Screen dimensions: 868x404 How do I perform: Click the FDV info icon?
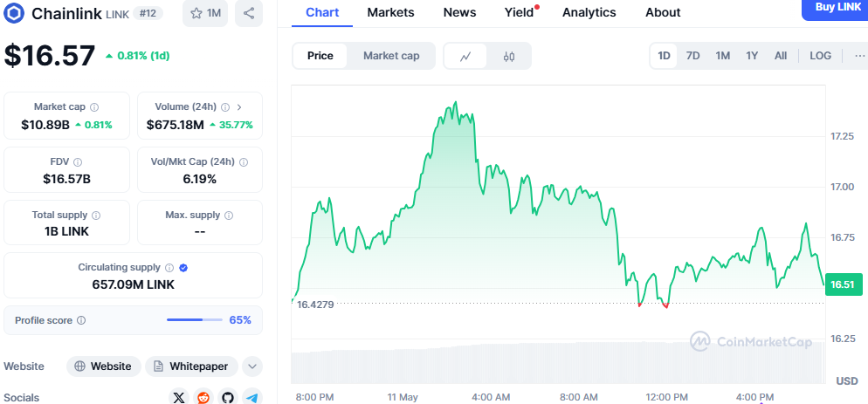tap(78, 162)
